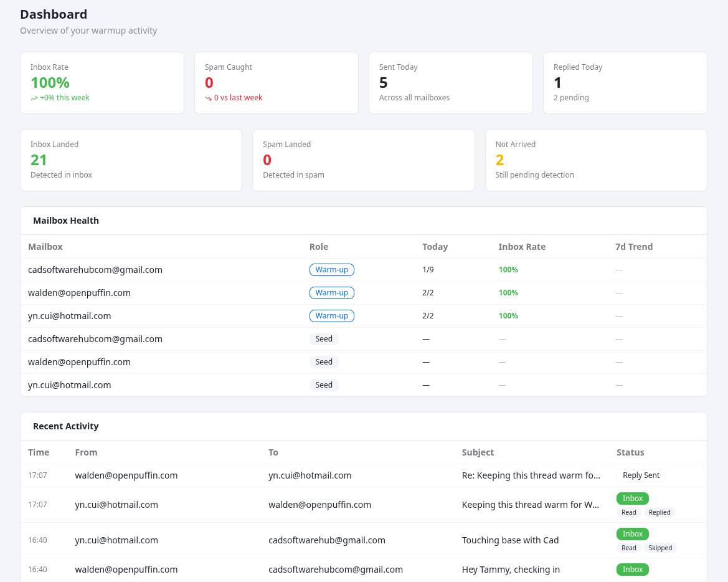Click the green upward trend arrow icon
This screenshot has height=582, width=728.
click(33, 98)
